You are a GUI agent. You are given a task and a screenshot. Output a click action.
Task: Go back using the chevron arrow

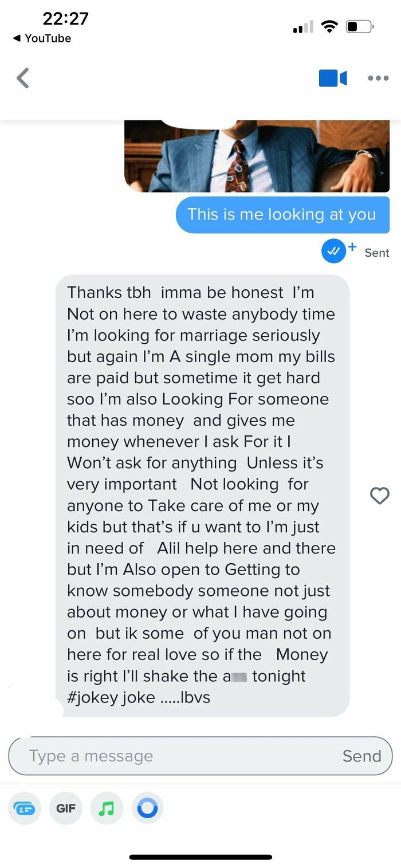(x=23, y=78)
